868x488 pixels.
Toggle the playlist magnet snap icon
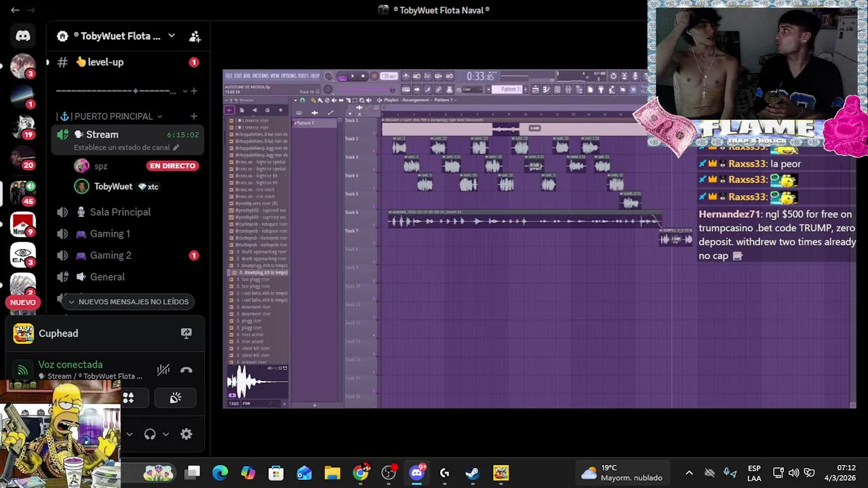pyautogui.click(x=302, y=100)
